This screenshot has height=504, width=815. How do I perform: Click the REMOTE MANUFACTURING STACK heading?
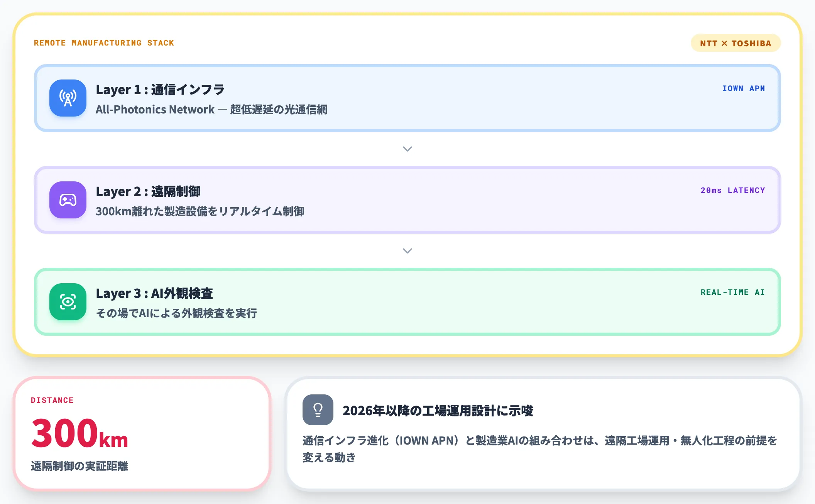104,43
